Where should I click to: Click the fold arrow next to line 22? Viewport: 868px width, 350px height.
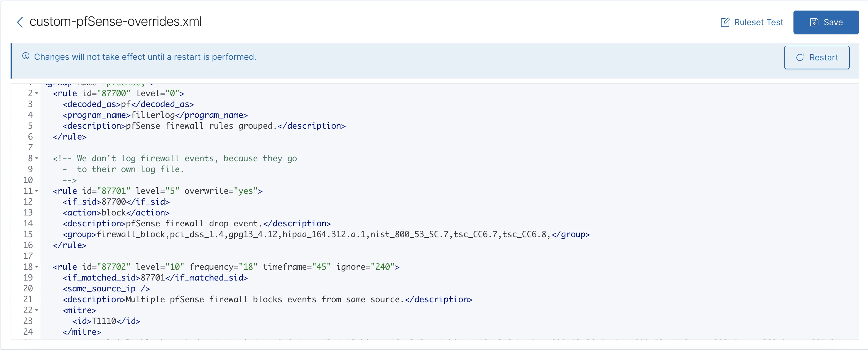pos(36,310)
